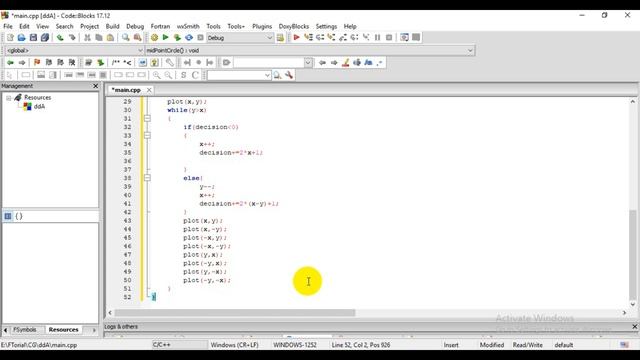Click the search text input field
This screenshot has width=640, height=360.
tap(269, 62)
